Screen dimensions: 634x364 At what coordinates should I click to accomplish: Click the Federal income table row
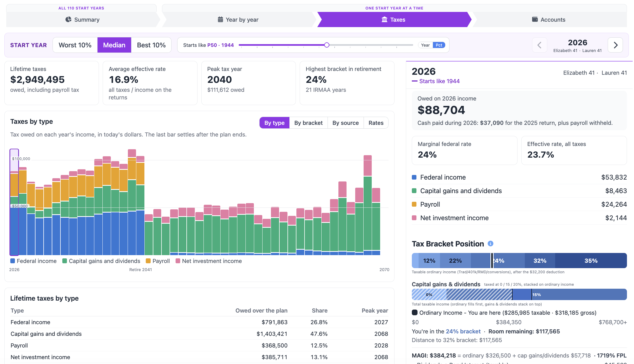tap(199, 322)
